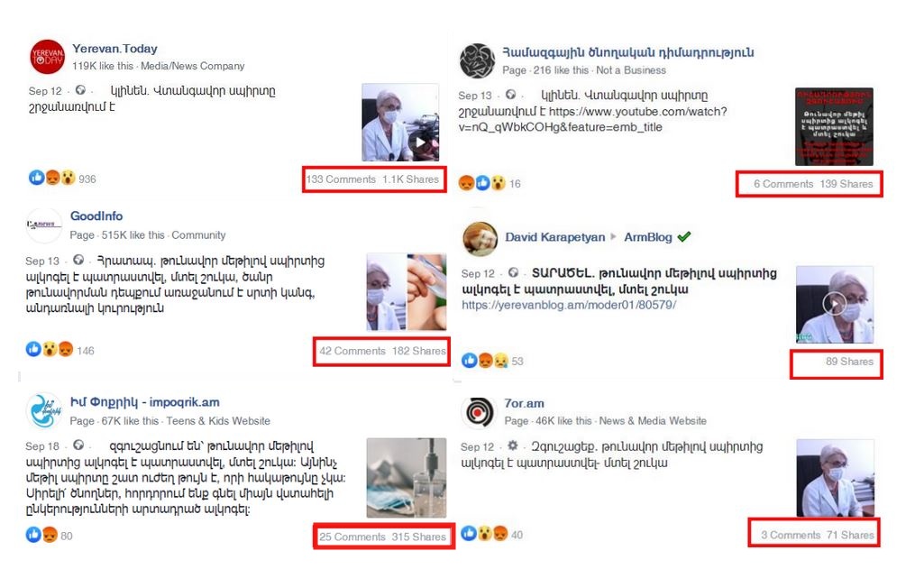Click the Yerevan.Today red profile logo
This screenshot has width=924, height=569.
(47, 57)
